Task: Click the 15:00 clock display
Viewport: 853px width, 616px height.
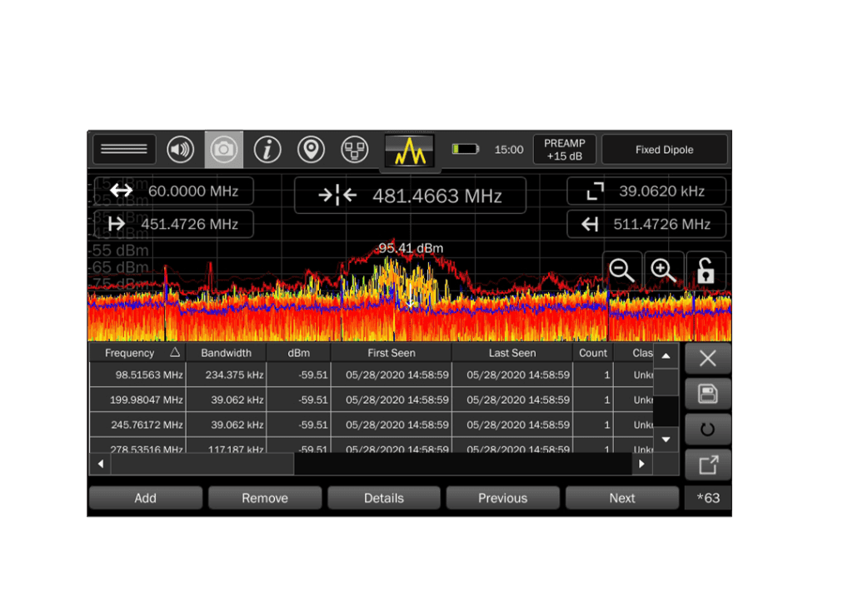Action: [509, 150]
